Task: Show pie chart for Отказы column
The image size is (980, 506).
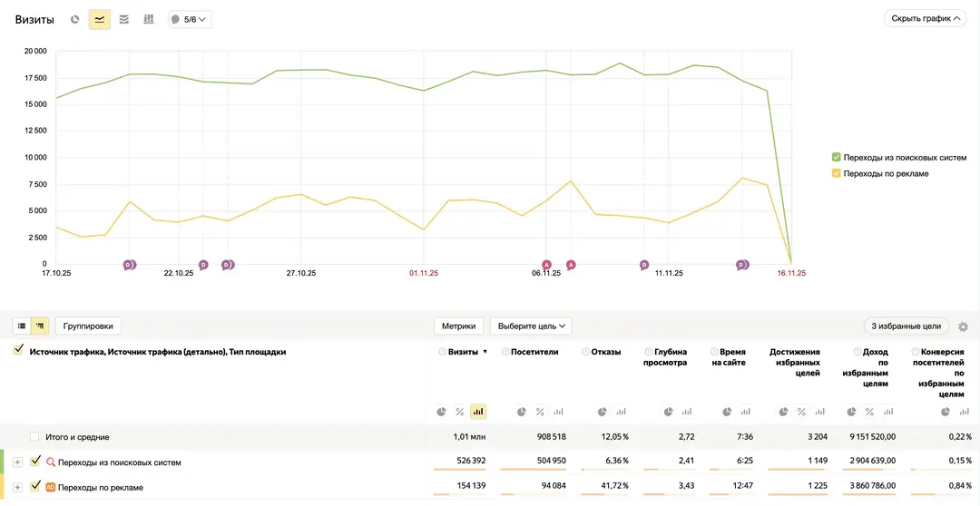Action: [x=603, y=412]
